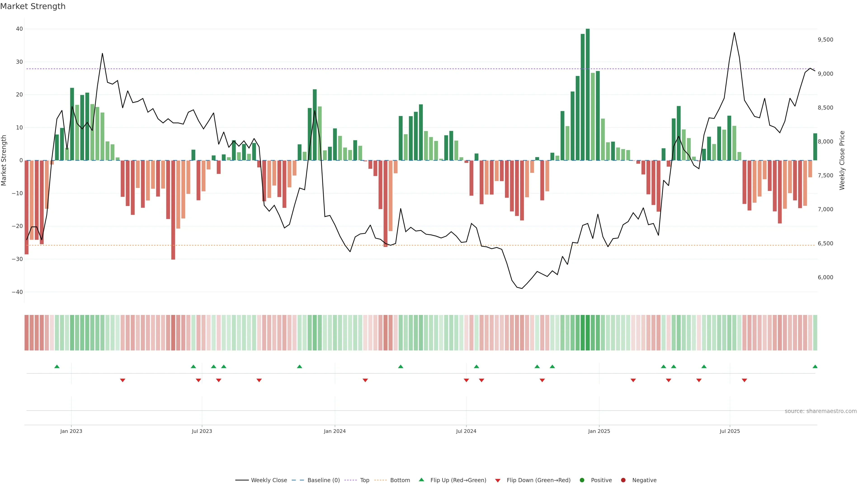
Task: Open the sharemaestro.com source text
Action: click(x=821, y=411)
